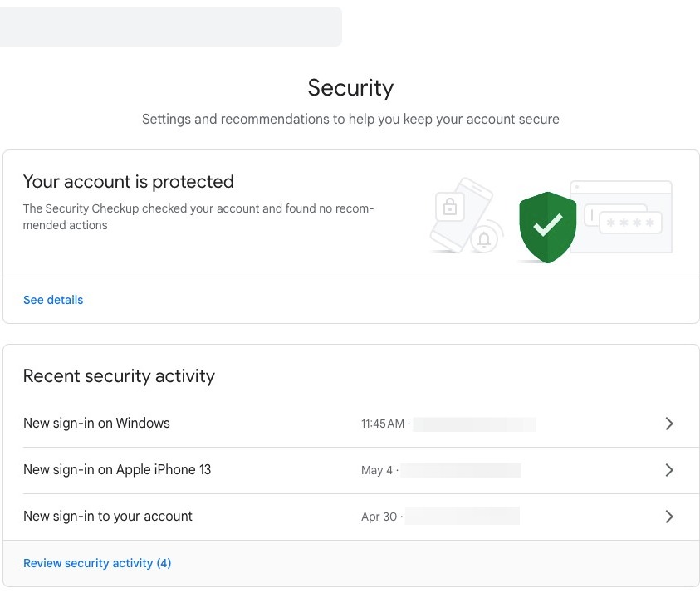This screenshot has height=598, width=700.
Task: Expand the Apple iPhone 13 sign-in arrow
Action: point(669,470)
